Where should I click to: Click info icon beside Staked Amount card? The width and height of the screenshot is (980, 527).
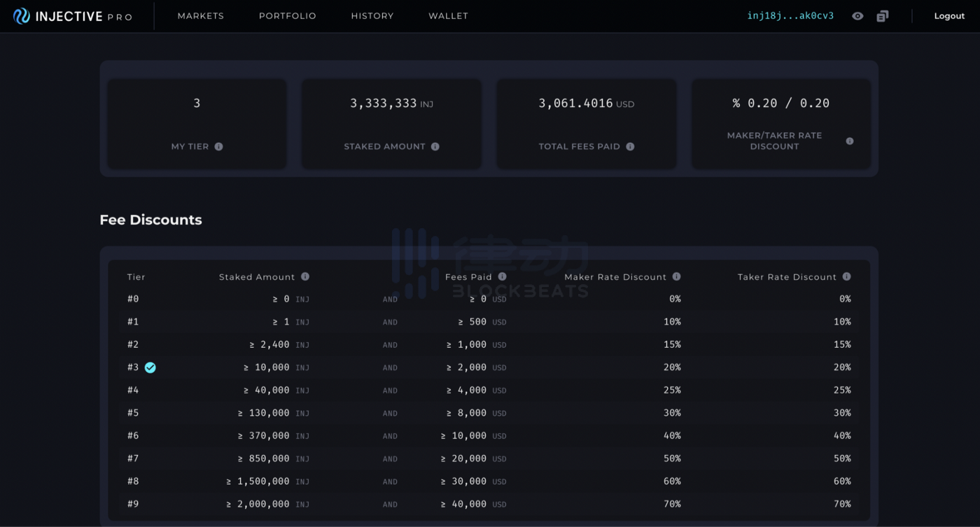[435, 146]
